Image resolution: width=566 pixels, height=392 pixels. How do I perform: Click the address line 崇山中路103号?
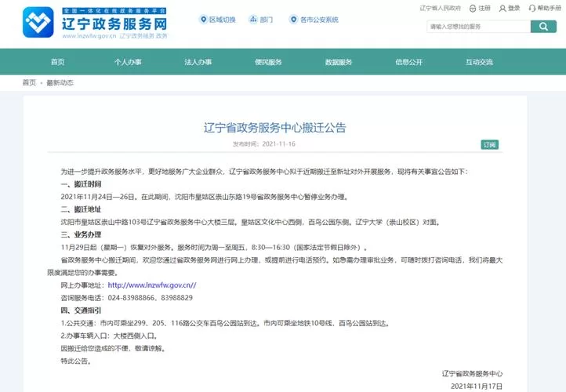pos(251,222)
